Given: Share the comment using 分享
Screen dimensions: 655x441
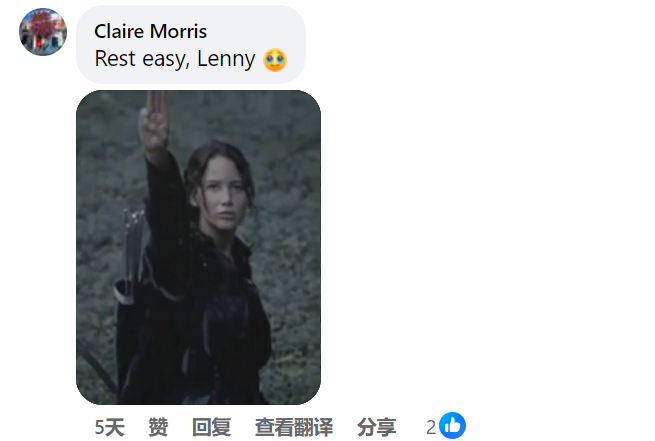Looking at the screenshot, I should click(377, 427).
